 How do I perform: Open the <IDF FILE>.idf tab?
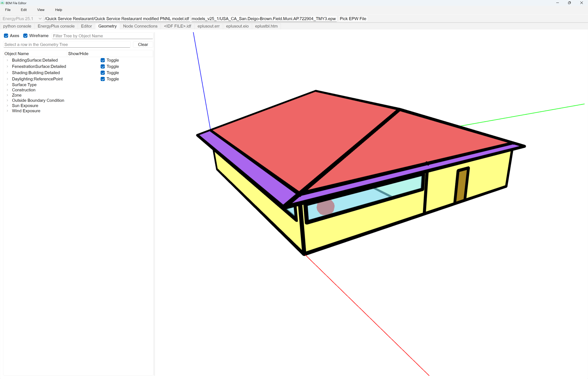point(178,26)
